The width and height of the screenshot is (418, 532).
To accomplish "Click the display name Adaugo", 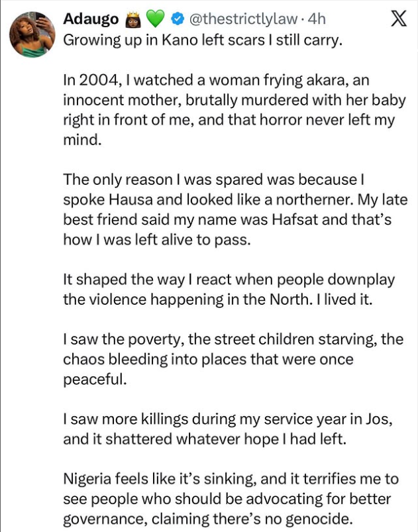I will tap(90, 20).
